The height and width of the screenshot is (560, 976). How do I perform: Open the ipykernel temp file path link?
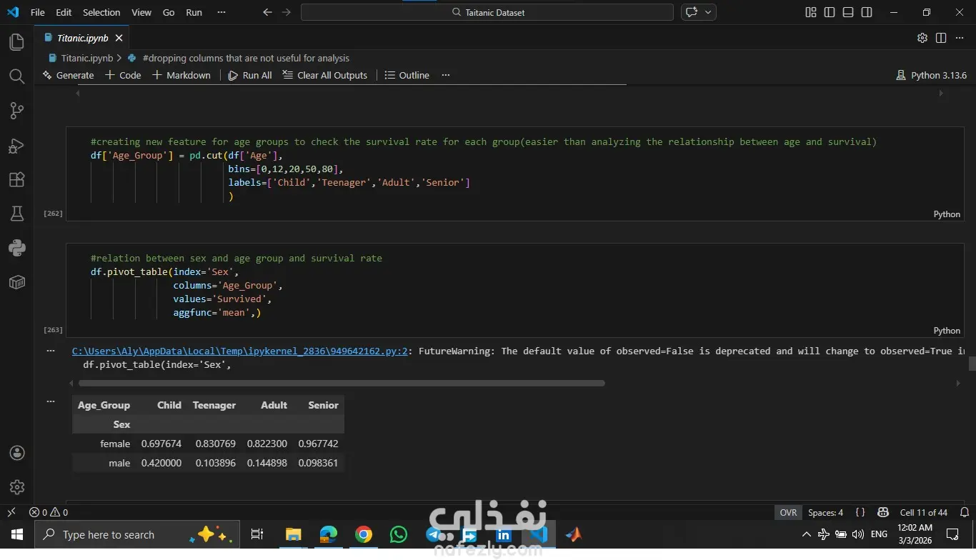tap(239, 351)
